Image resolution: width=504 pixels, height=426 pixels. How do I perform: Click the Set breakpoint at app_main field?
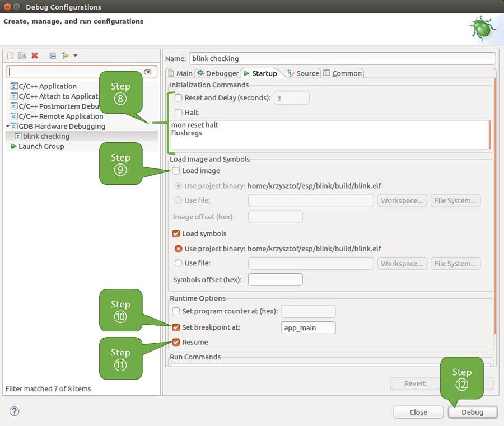pos(308,328)
